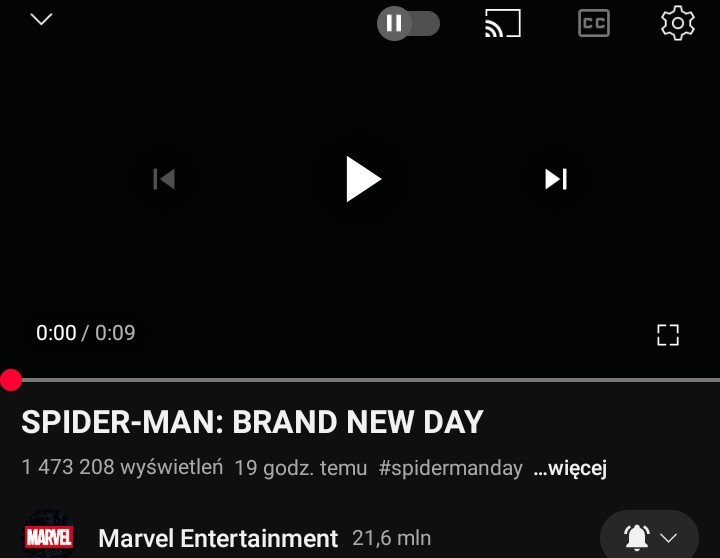The image size is (720, 558).
Task: Open the Cast to device icon
Action: (x=503, y=23)
